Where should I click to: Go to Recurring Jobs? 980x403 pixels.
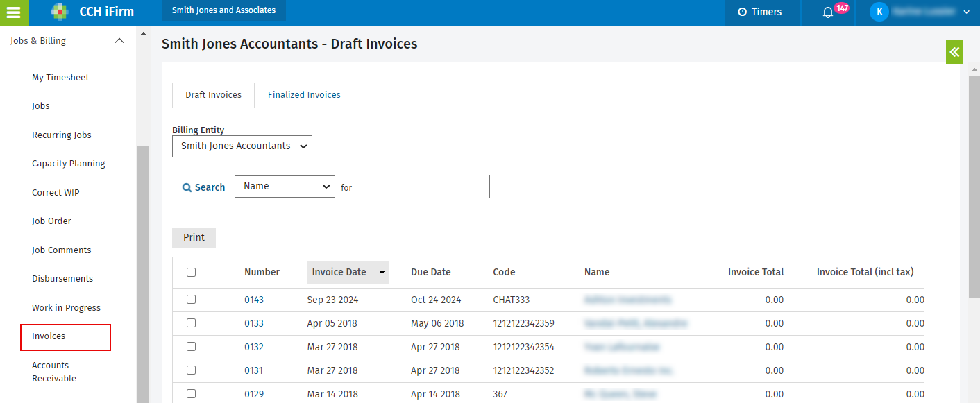(x=62, y=135)
